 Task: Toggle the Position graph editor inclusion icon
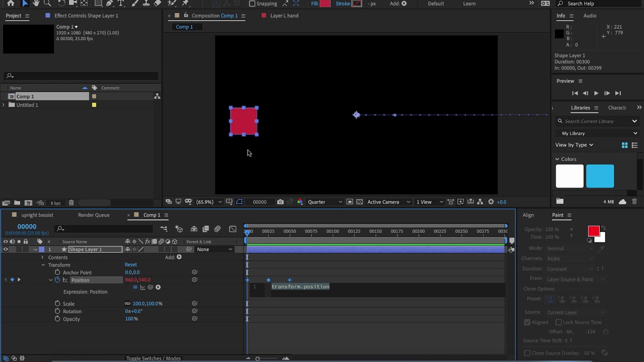click(x=65, y=280)
